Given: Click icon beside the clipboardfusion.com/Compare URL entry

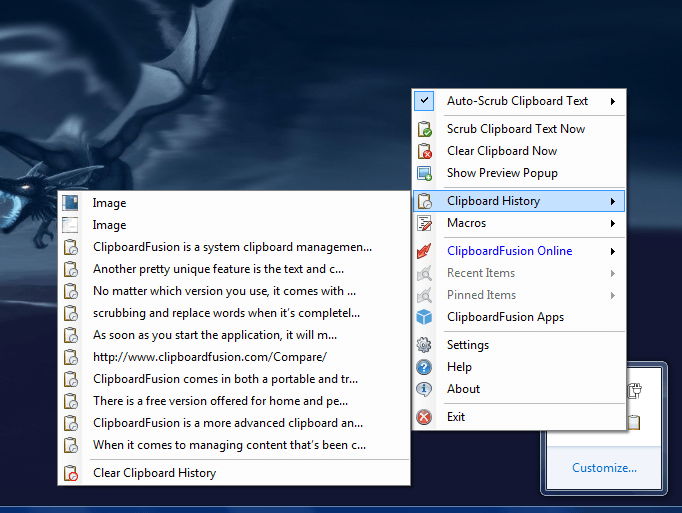Looking at the screenshot, I should pos(70,357).
